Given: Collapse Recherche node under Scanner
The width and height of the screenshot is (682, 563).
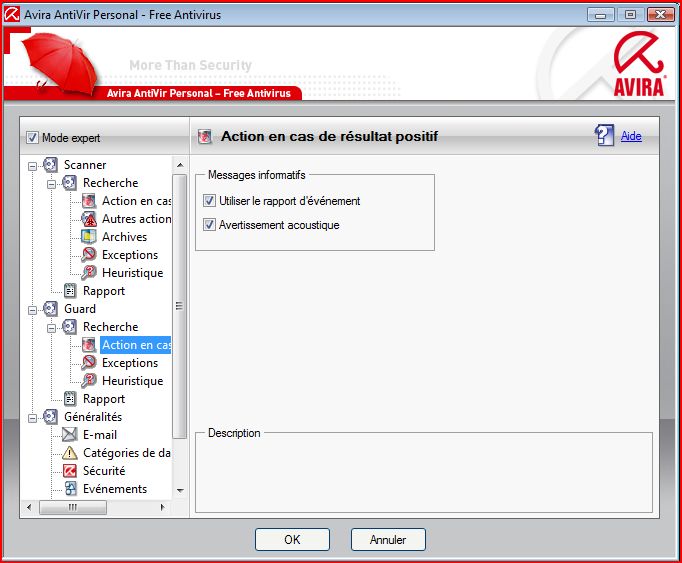Looking at the screenshot, I should coord(51,184).
